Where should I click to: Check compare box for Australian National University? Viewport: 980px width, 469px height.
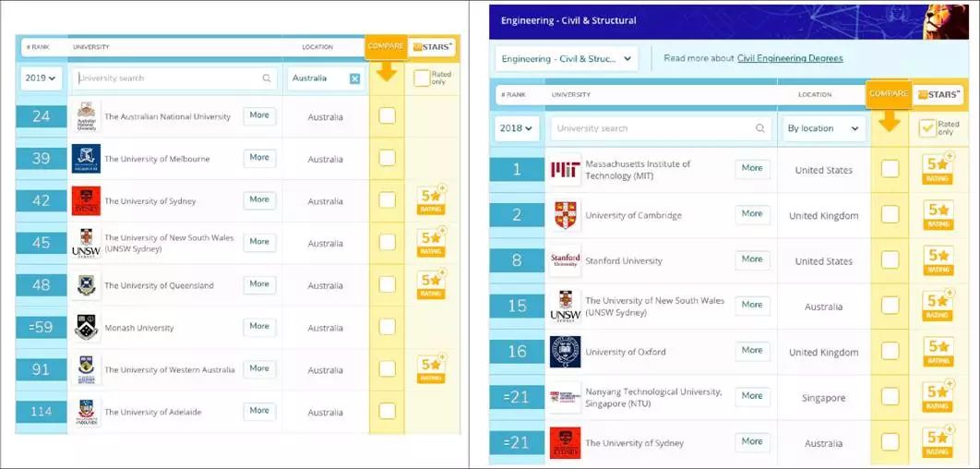click(387, 115)
